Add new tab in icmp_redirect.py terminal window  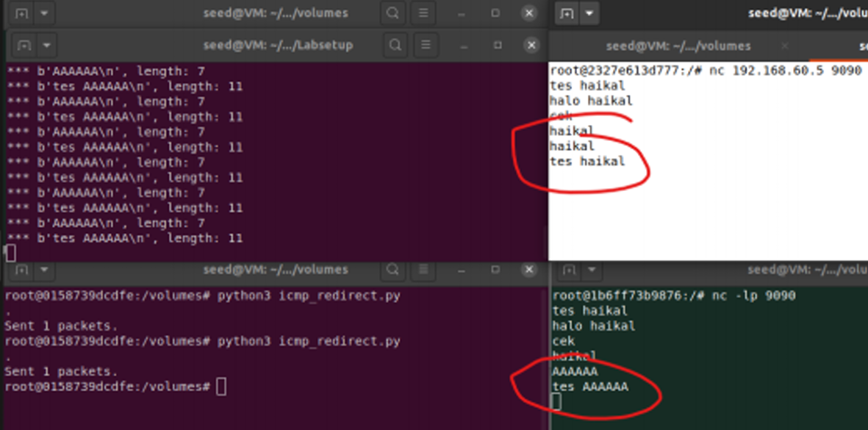22,270
